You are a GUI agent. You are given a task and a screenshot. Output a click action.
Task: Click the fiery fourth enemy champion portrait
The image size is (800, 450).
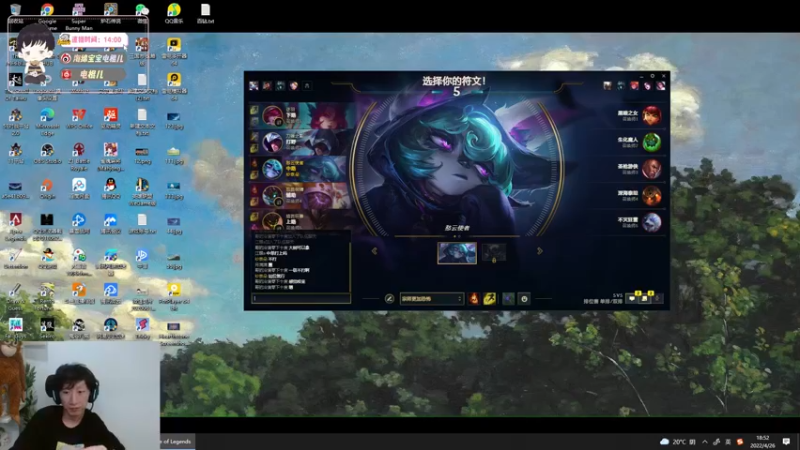coord(652,195)
